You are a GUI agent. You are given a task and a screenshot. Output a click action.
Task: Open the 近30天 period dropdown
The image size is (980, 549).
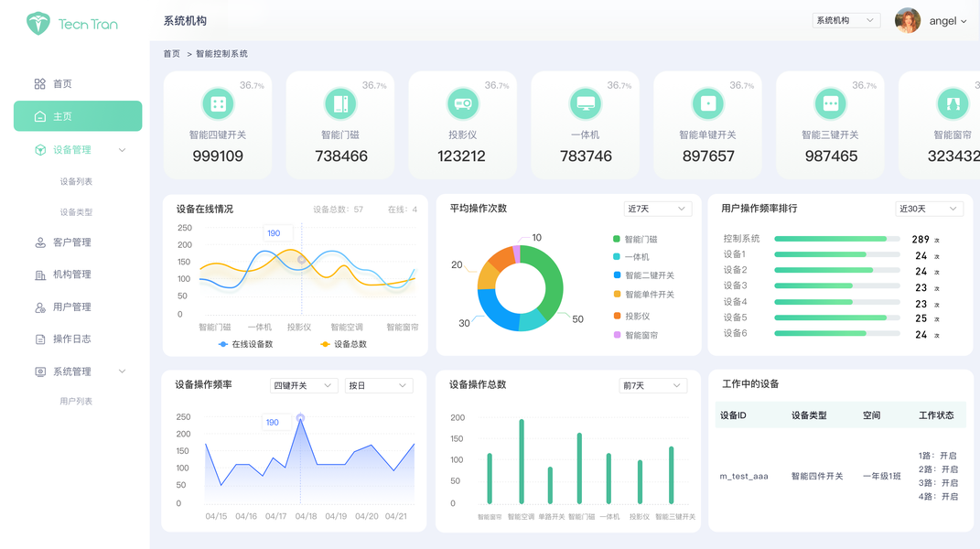pyautogui.click(x=929, y=209)
